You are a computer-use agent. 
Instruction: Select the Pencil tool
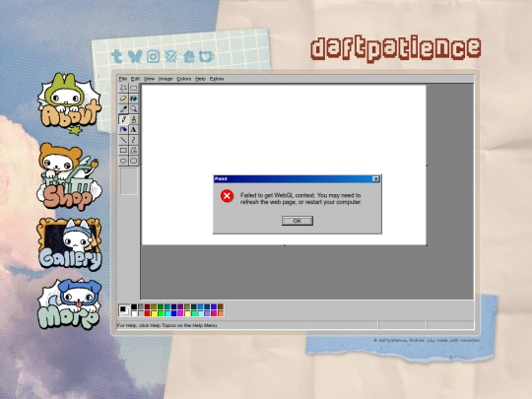coord(123,119)
